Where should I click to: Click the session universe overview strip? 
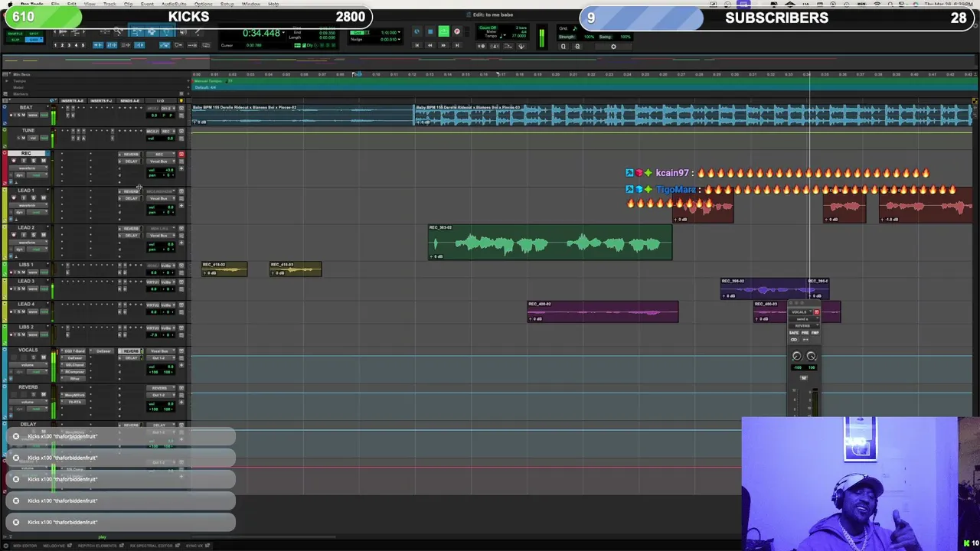pyautogui.click(x=490, y=61)
